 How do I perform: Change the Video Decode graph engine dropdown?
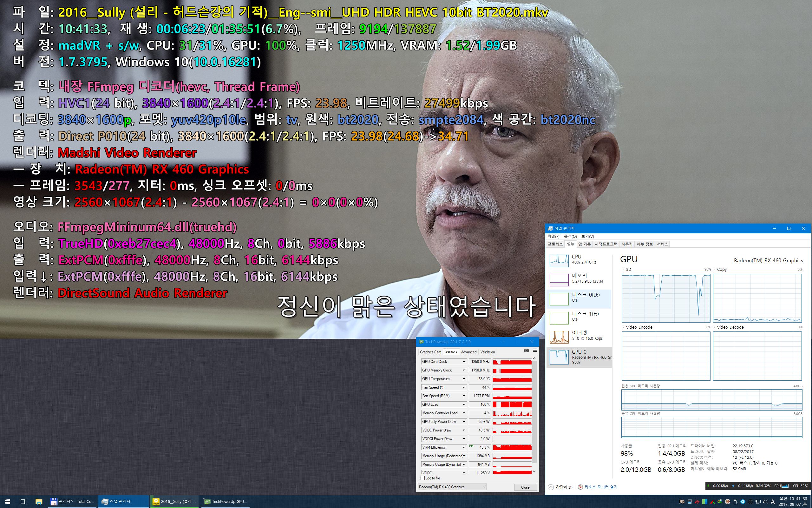pos(715,327)
